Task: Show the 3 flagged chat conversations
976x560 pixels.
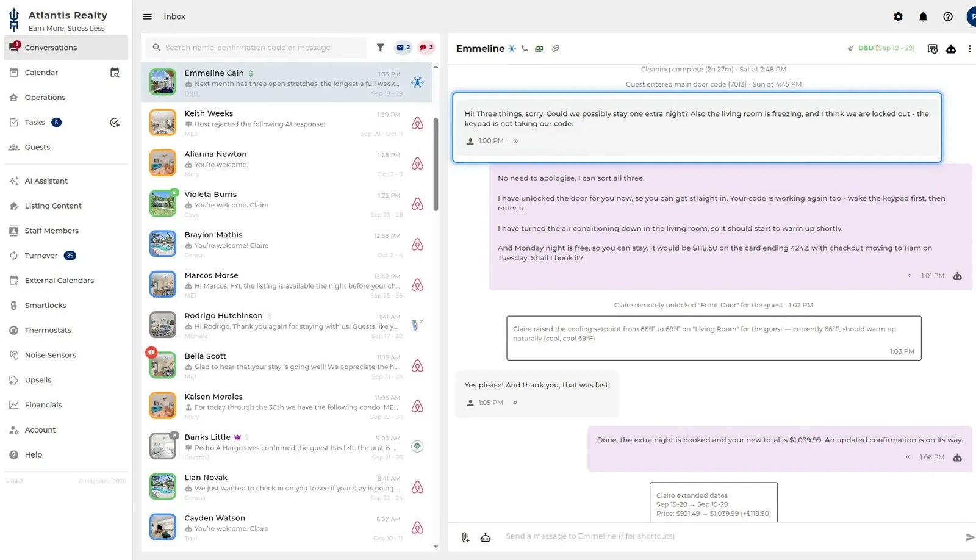Action: pyautogui.click(x=426, y=47)
